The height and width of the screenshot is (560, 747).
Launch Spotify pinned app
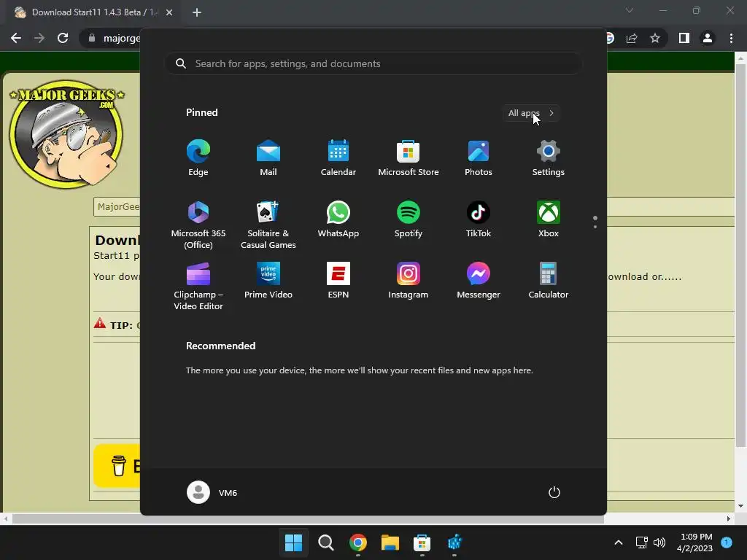[x=409, y=219]
